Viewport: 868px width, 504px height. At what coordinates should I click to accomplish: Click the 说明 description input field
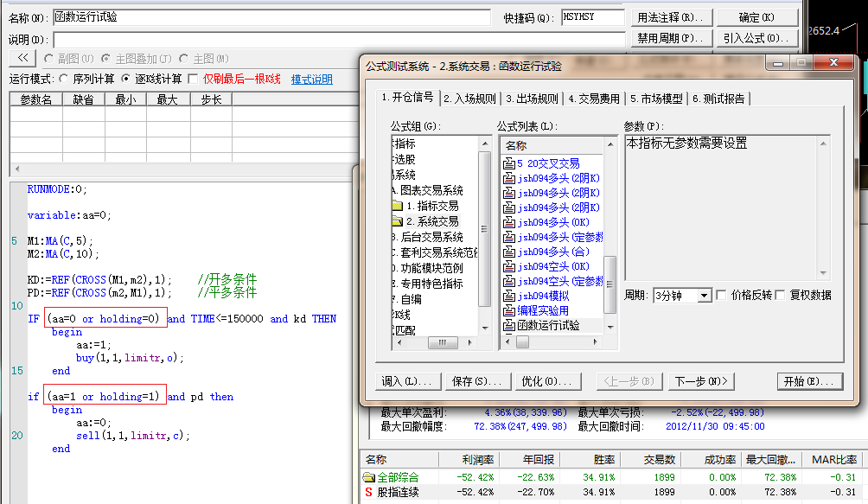(338, 40)
